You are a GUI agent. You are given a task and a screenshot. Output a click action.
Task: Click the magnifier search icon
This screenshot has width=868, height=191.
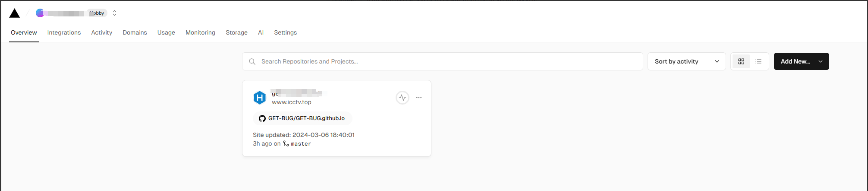[252, 61]
